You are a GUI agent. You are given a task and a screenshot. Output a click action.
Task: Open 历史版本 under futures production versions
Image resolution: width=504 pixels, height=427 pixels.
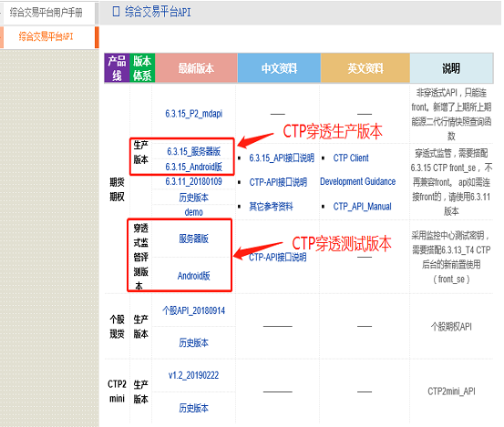click(x=194, y=198)
